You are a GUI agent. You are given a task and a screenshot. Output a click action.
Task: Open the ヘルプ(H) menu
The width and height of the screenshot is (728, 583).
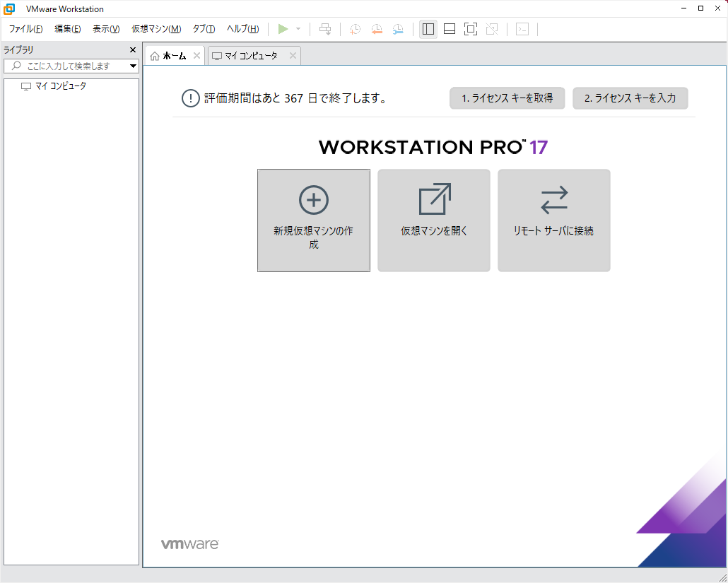pos(243,29)
